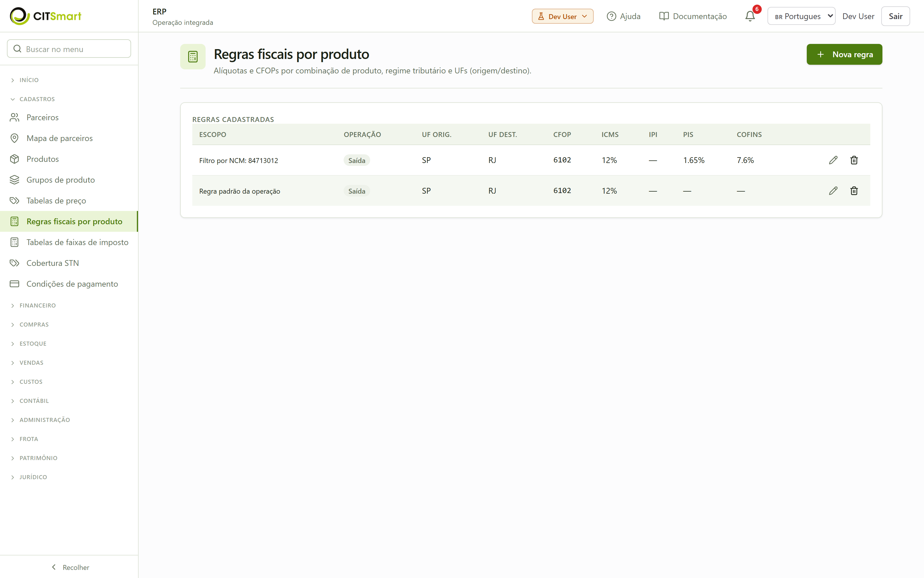924x578 pixels.
Task: Click the 7.6% COFINS value
Action: (745, 160)
